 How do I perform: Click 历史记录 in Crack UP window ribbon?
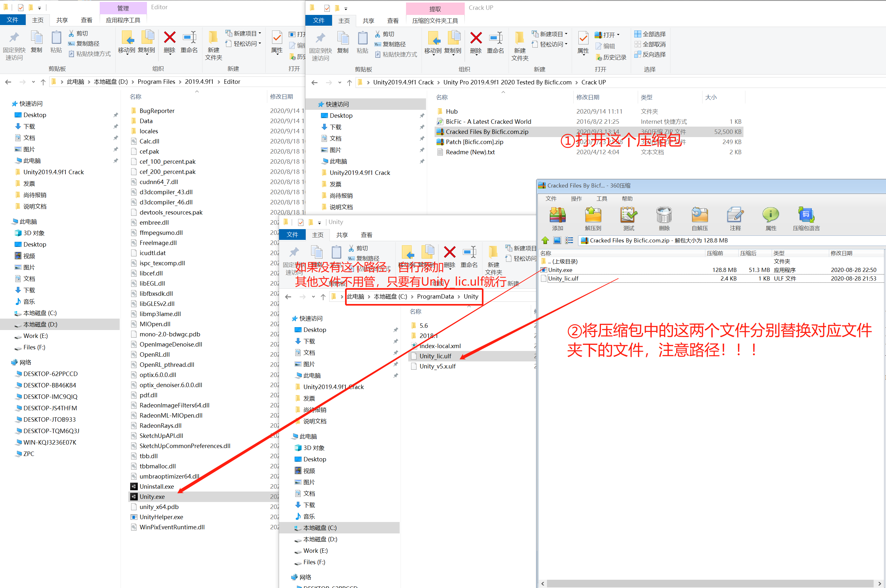click(x=611, y=57)
